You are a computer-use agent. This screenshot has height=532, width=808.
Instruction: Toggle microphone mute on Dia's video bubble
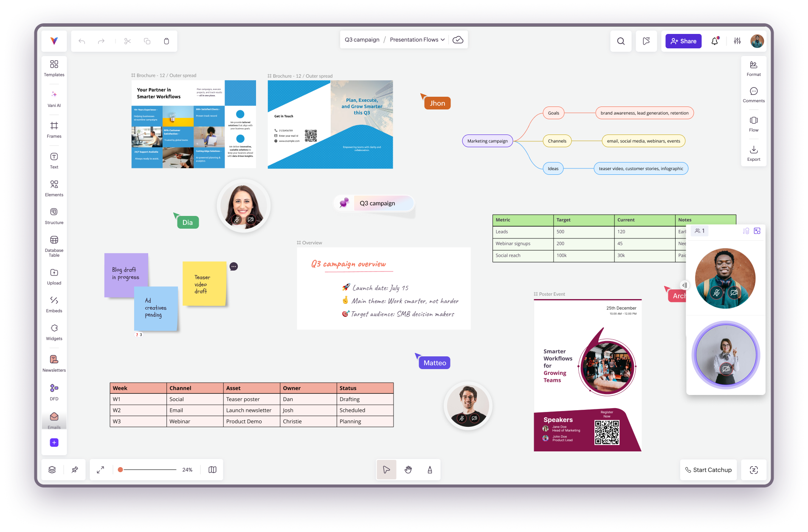click(x=237, y=219)
